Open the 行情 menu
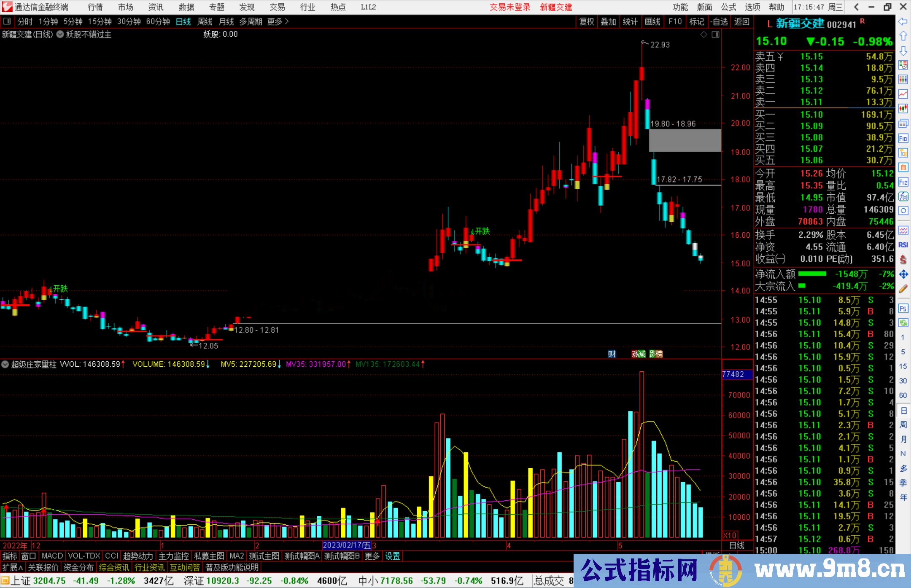911x588 pixels. click(95, 7)
